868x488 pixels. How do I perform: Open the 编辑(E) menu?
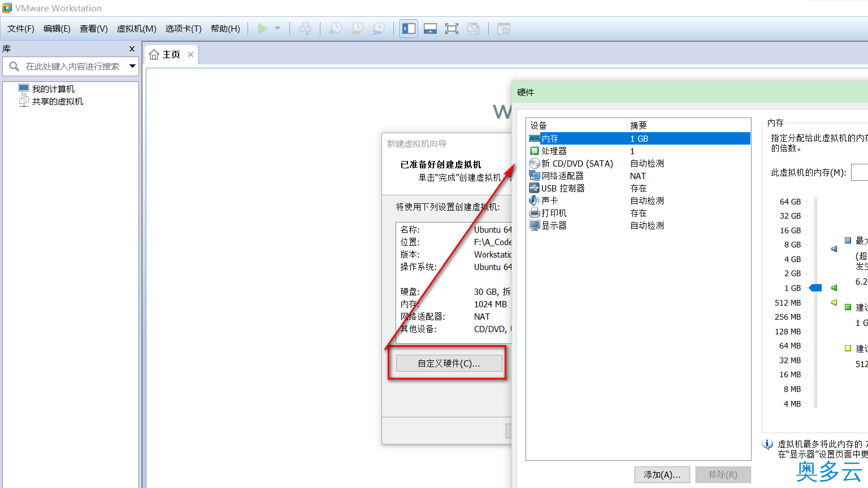pyautogui.click(x=57, y=29)
